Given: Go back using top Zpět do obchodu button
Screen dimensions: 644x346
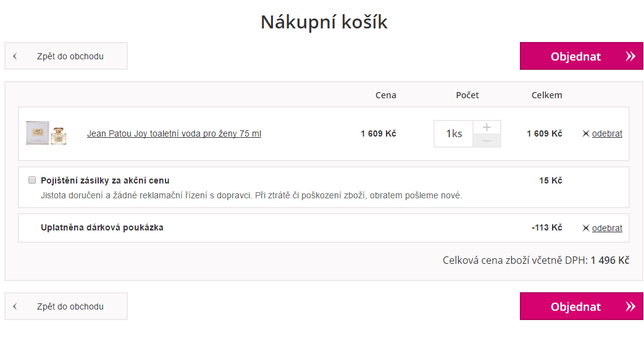Looking at the screenshot, I should (x=66, y=56).
